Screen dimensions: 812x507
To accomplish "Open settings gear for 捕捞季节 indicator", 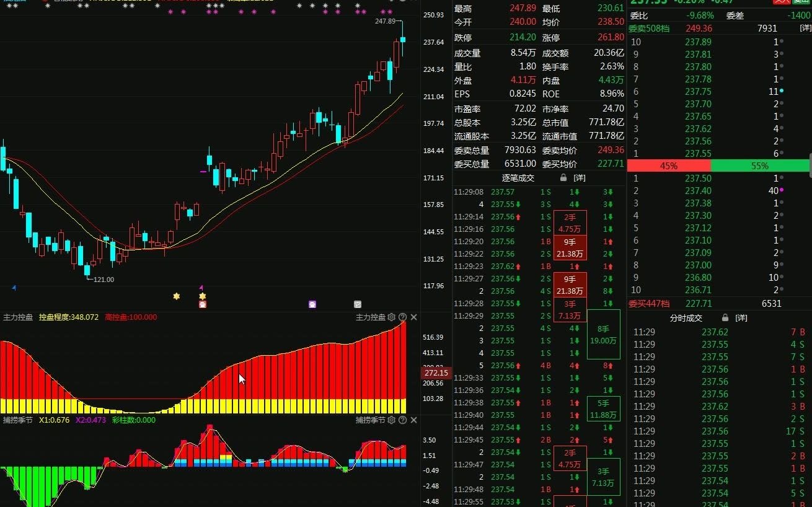I will pyautogui.click(x=391, y=420).
